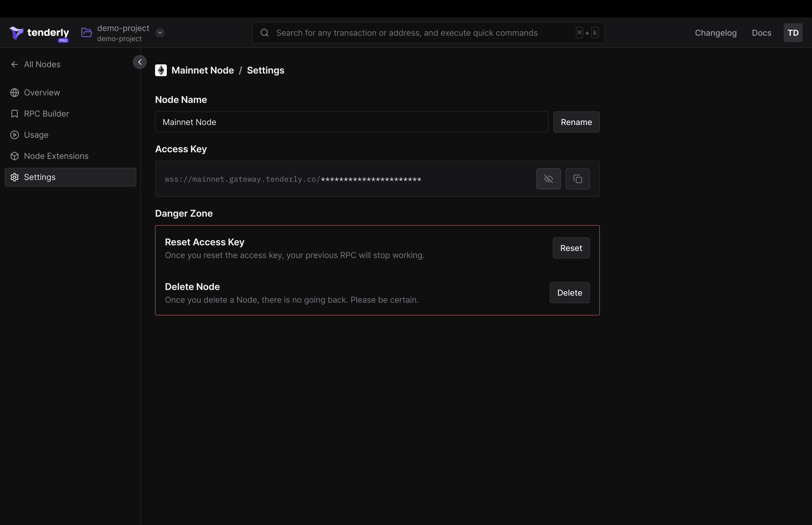The image size is (812, 525).
Task: Toggle access key visibility with the eye icon
Action: [548, 179]
